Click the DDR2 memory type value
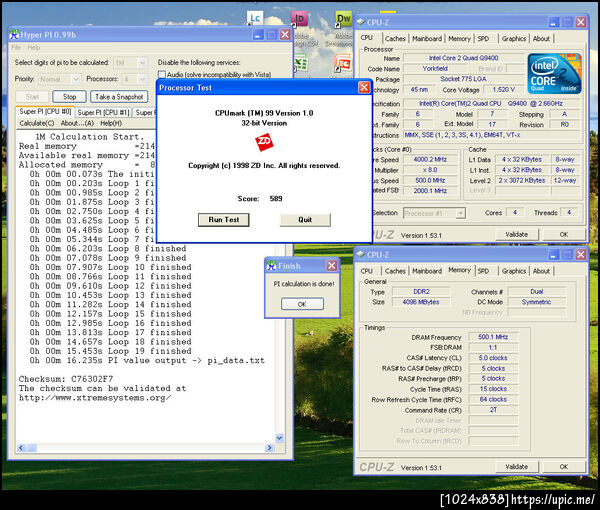600x510 pixels. click(421, 292)
